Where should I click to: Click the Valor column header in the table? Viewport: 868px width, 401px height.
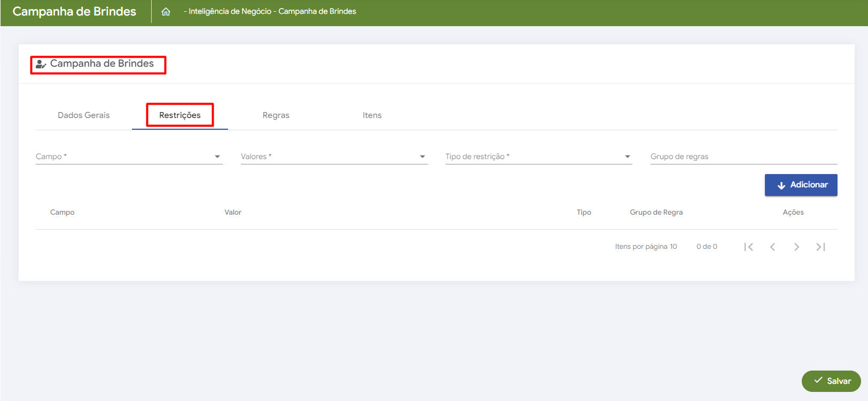coord(233,213)
